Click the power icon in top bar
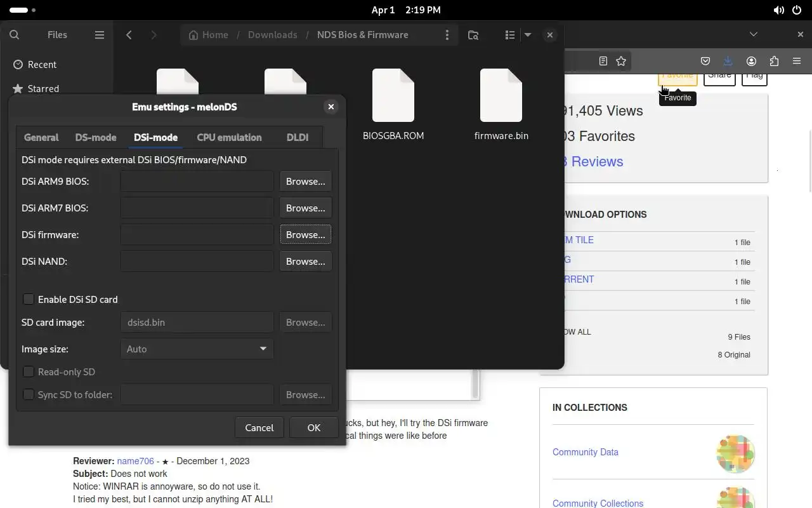812x508 pixels. 797,10
